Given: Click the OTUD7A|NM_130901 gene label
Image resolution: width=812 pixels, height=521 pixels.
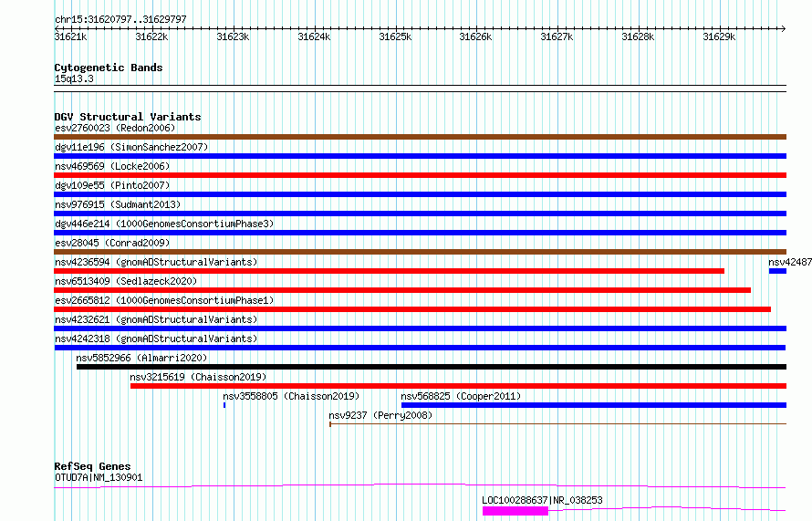Looking at the screenshot, I should coord(99,477).
